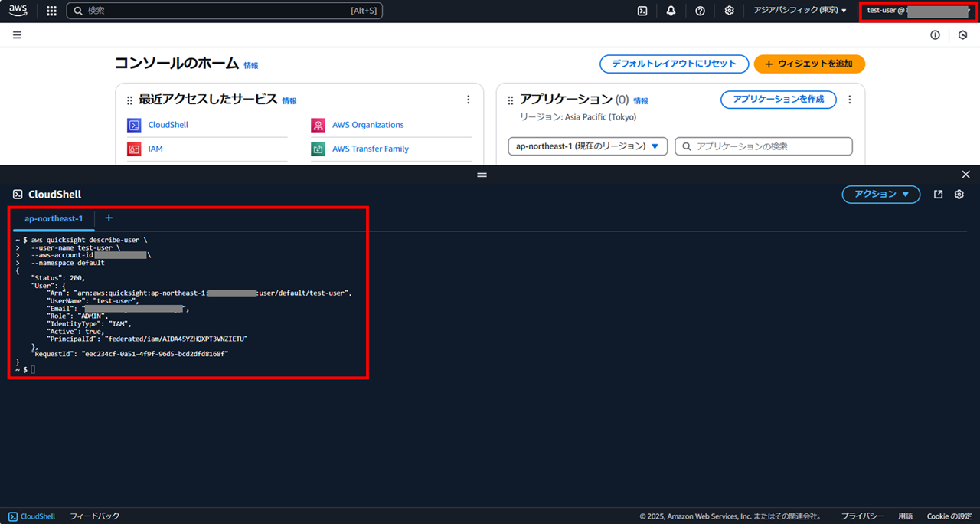Focus the top 検索 search box
This screenshot has height=524, width=980.
(x=224, y=11)
